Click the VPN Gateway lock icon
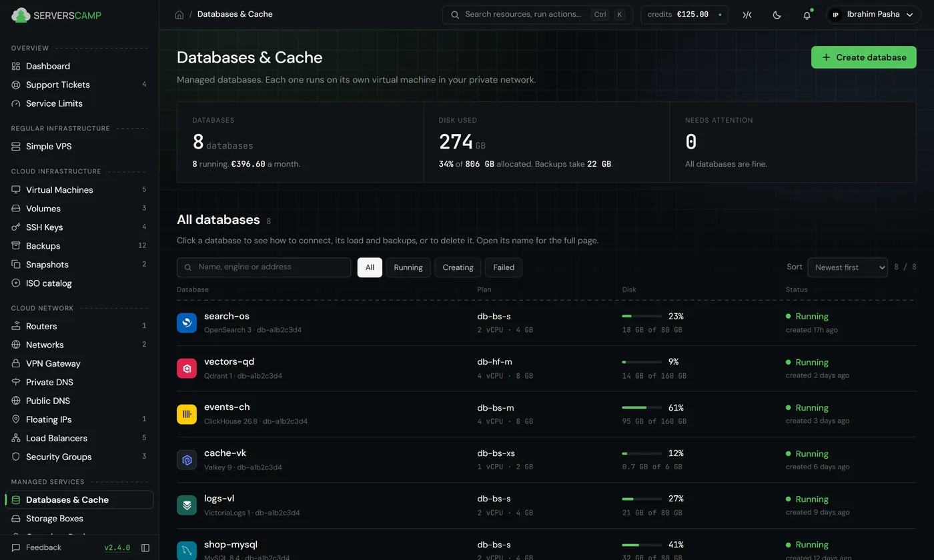The image size is (934, 560). pyautogui.click(x=16, y=363)
